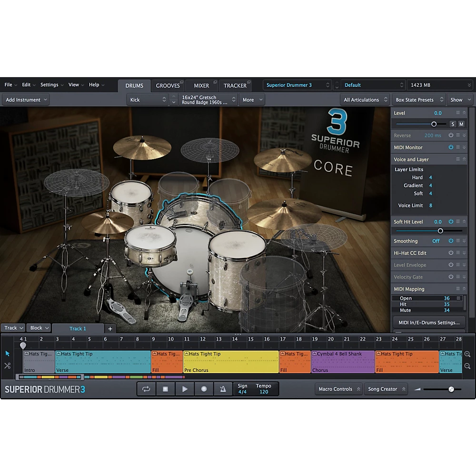The height and width of the screenshot is (476, 476).
Task: Add a new track with the plus button
Action: pos(110,328)
